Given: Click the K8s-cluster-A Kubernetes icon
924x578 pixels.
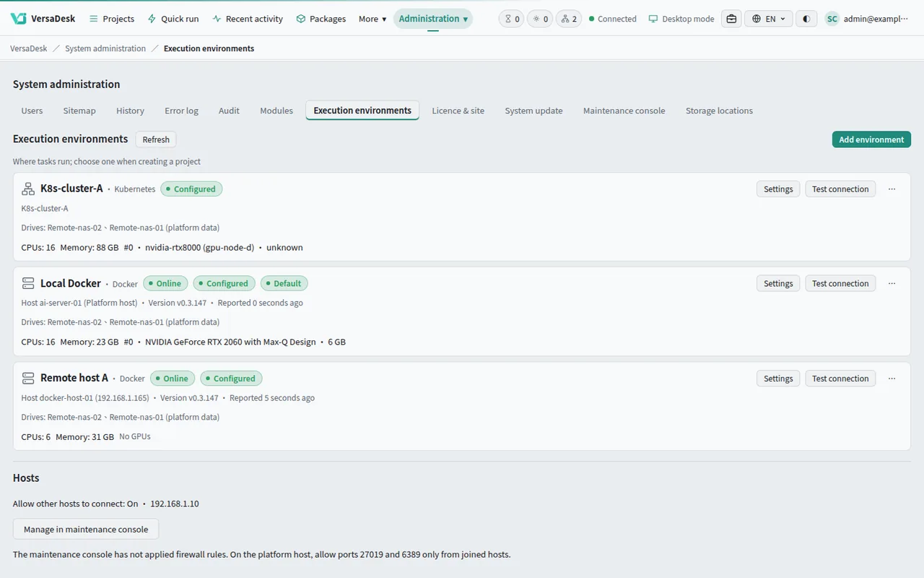Looking at the screenshot, I should point(28,189).
